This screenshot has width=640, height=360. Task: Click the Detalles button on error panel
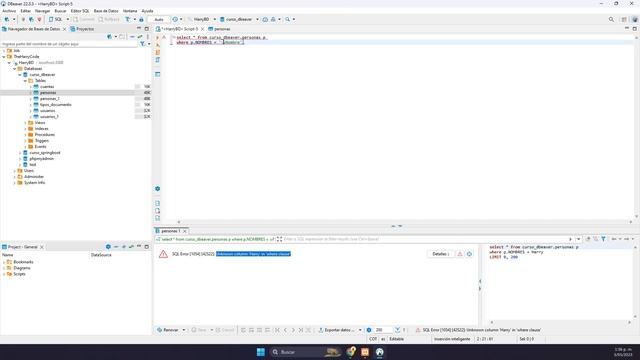(x=440, y=254)
